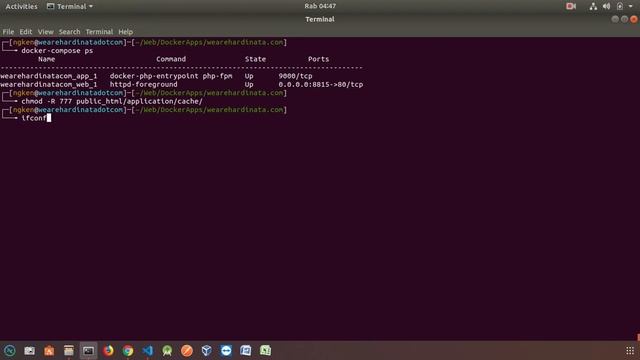Open the volume speaker icon

click(x=607, y=6)
